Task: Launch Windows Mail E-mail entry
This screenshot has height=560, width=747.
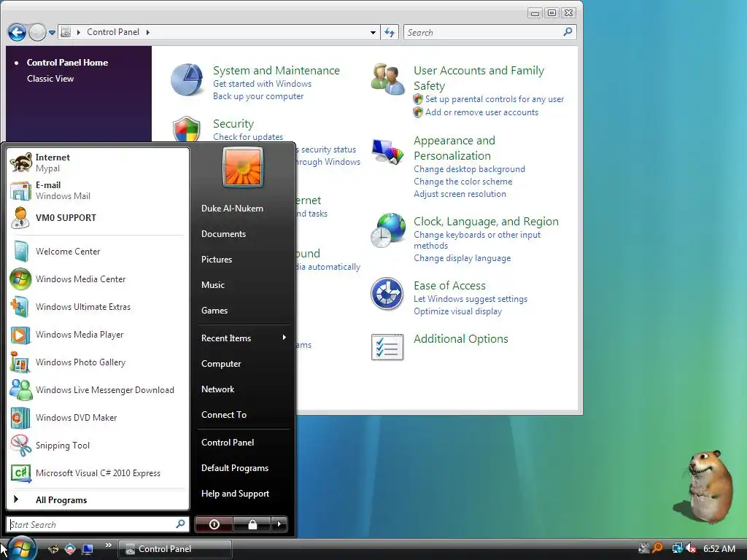Action: [98, 190]
